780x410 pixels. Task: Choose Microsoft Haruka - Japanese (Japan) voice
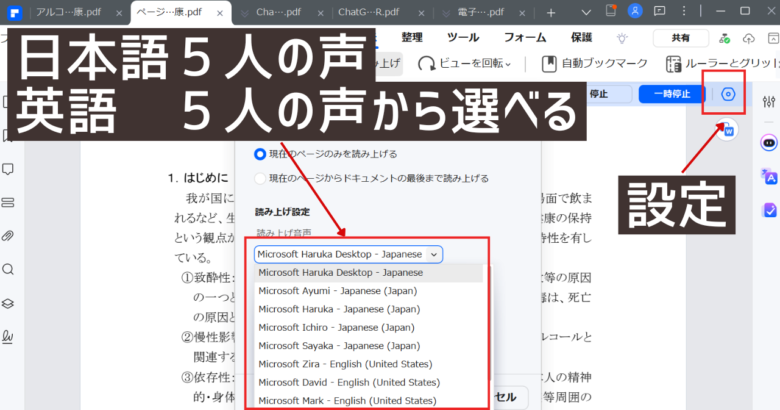(369, 309)
